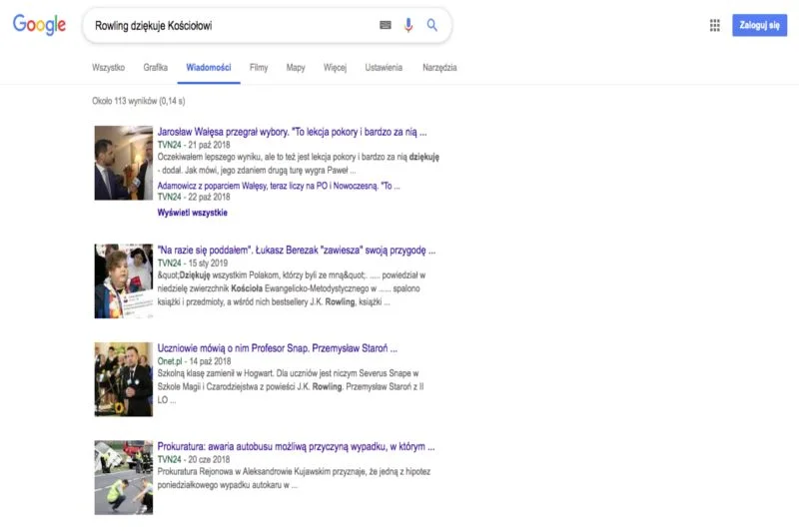Switch to the Wszystko tab
This screenshot has width=799, height=532.
(108, 67)
